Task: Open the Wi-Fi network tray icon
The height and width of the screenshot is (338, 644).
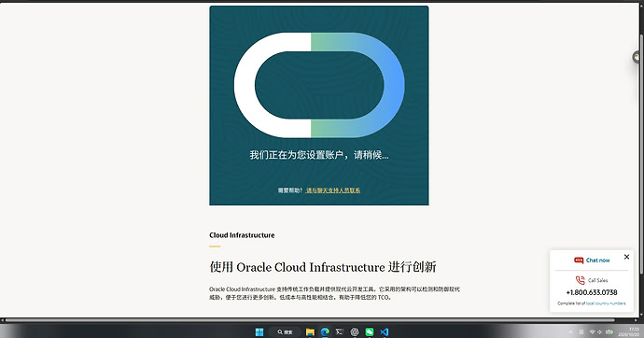Action: click(x=593, y=331)
